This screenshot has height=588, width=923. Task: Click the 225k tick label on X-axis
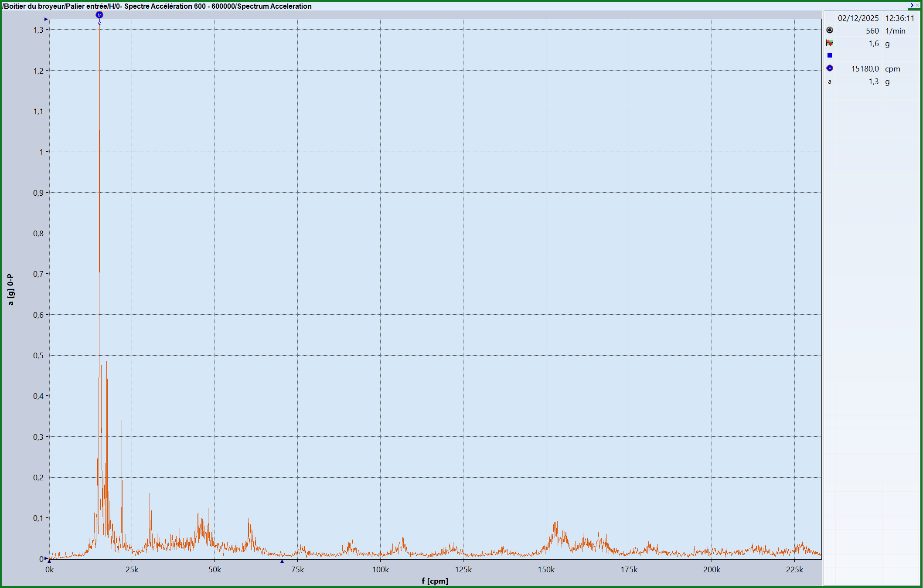coord(794,570)
